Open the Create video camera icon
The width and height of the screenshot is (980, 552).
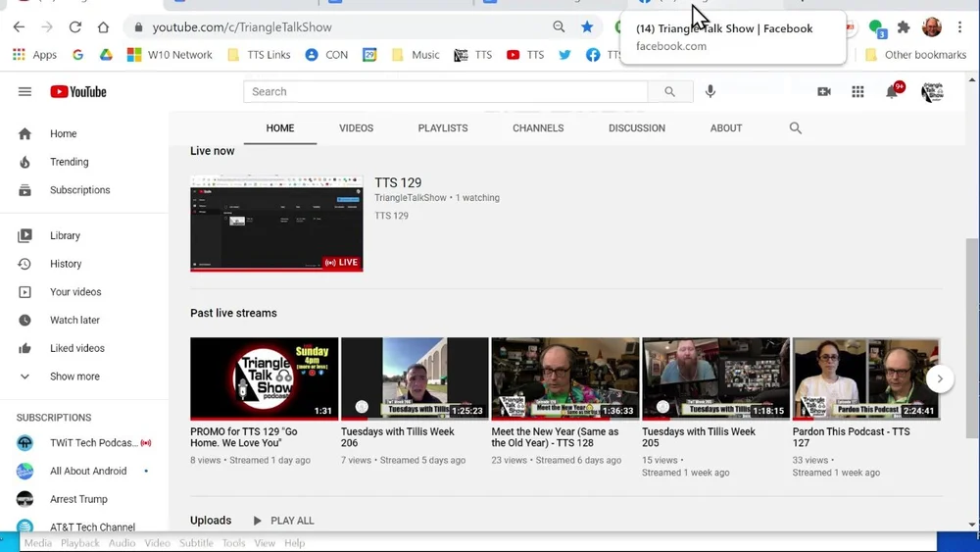point(824,92)
